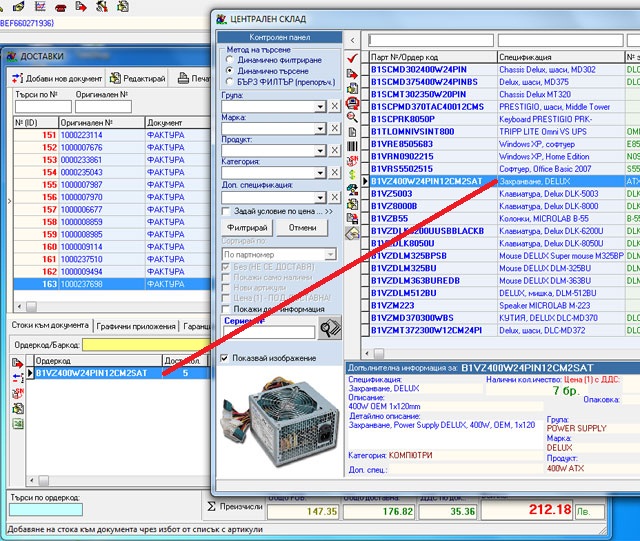Click the highlighted tag icon at bottom of warehouse toolbar

[x=352, y=233]
